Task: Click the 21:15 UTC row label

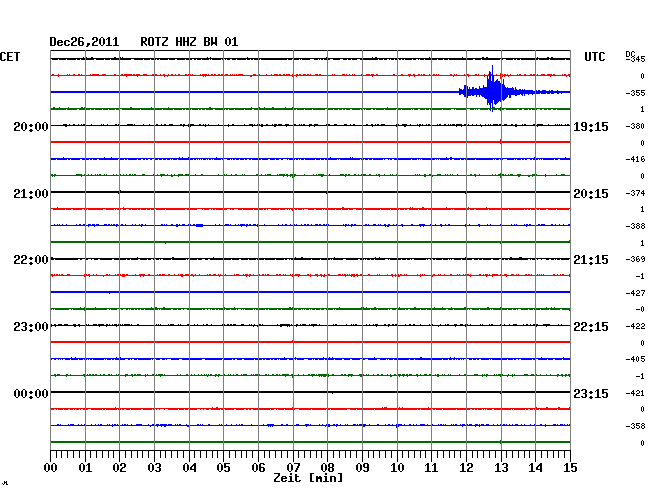Action: click(591, 260)
